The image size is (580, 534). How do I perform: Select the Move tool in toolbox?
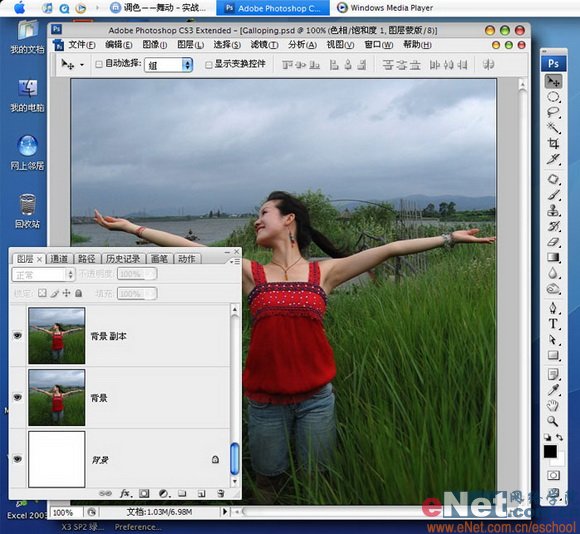coord(553,81)
